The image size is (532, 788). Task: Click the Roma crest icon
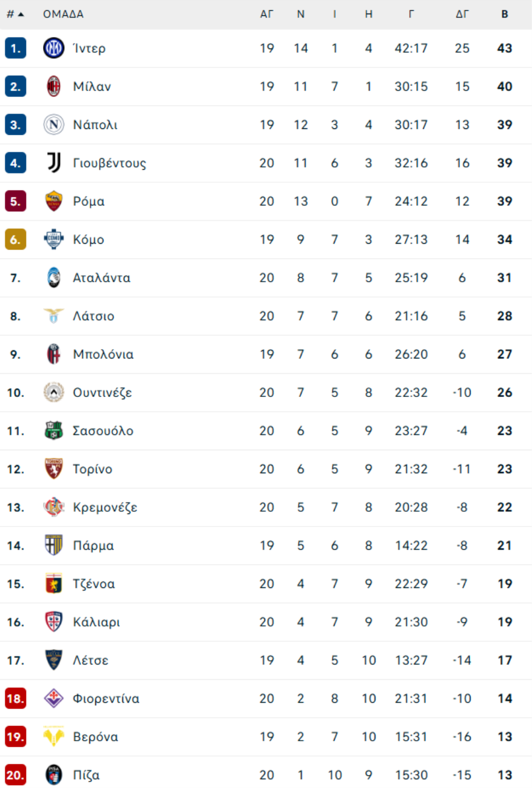pos(54,201)
